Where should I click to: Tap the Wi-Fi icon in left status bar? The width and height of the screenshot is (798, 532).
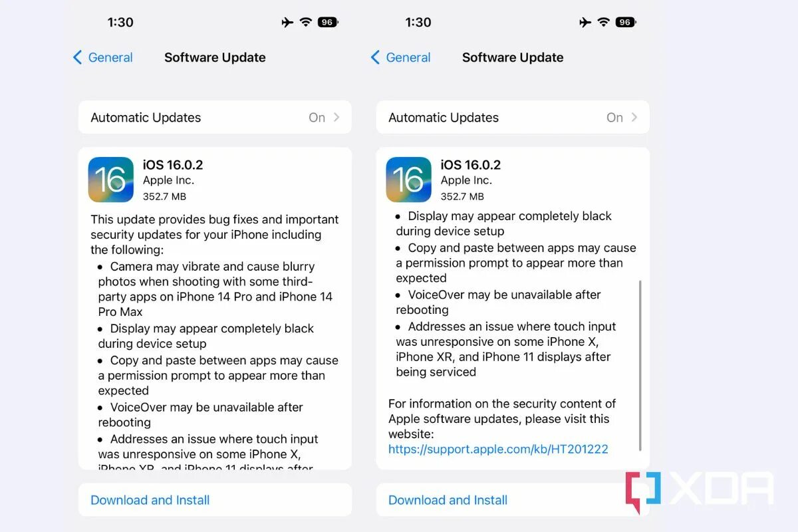pyautogui.click(x=306, y=22)
